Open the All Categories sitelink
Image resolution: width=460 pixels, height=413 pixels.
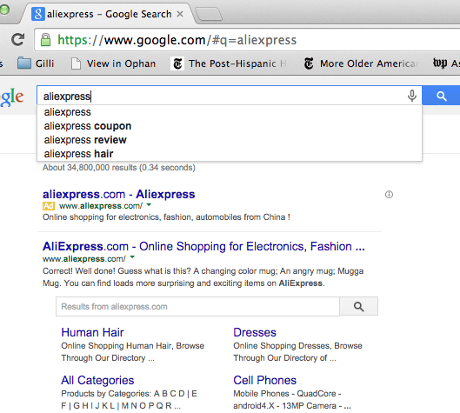[x=98, y=380]
